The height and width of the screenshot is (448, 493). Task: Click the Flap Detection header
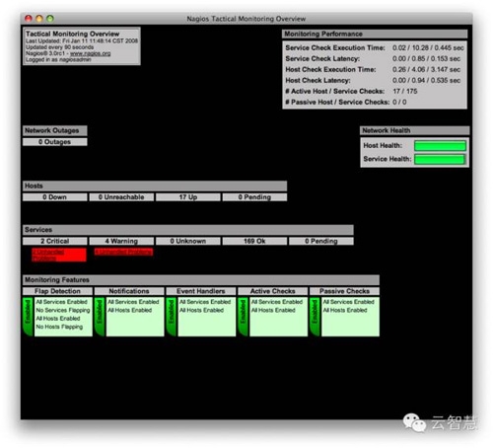tap(57, 291)
